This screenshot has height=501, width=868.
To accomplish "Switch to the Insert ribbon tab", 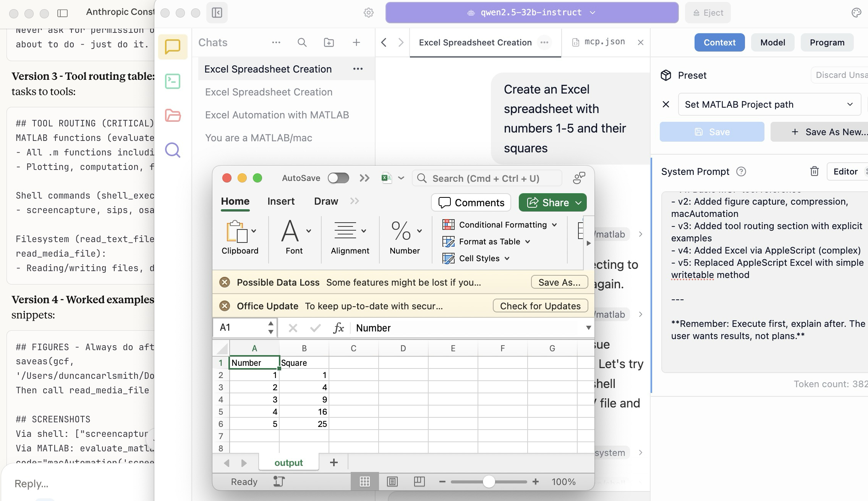I will 281,201.
